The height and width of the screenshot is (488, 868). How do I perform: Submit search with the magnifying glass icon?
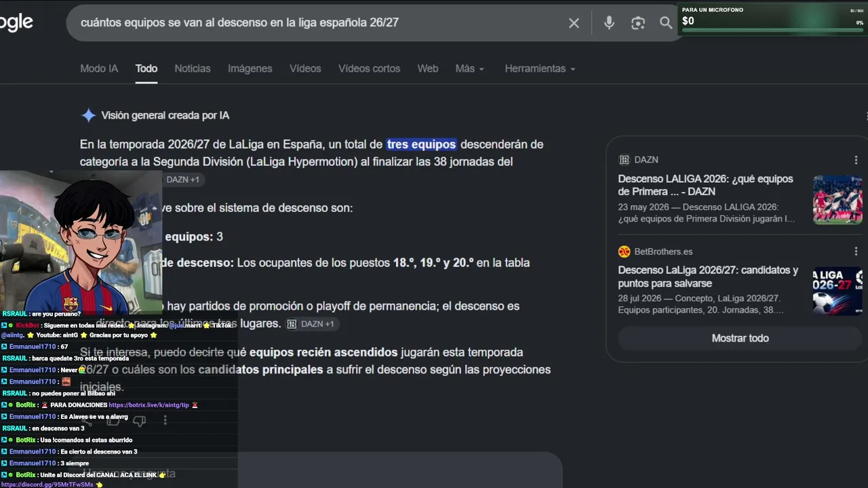(666, 23)
